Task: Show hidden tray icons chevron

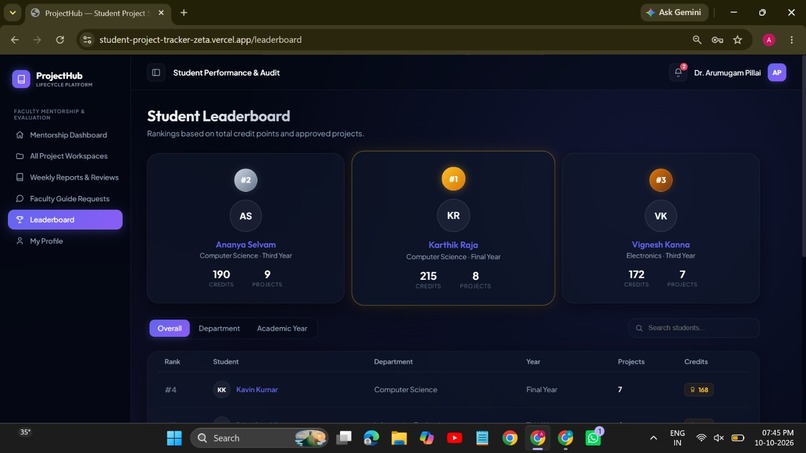Action: [653, 438]
